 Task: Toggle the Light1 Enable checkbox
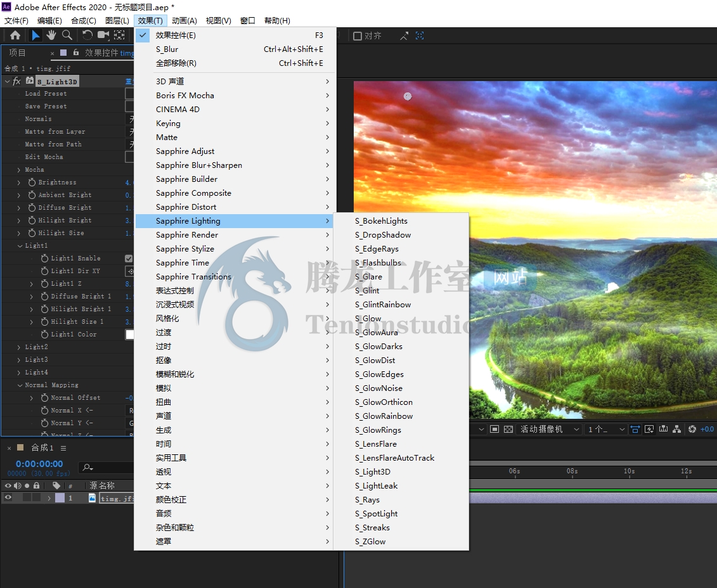[129, 259]
